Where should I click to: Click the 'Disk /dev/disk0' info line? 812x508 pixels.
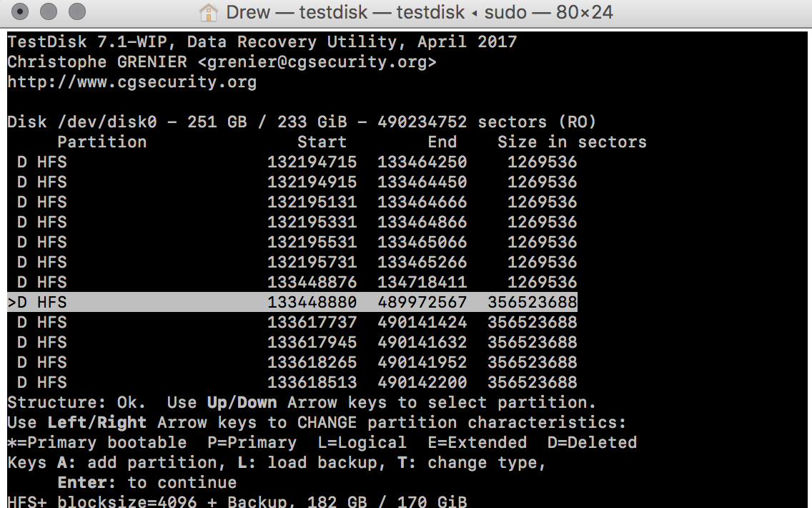[x=302, y=122]
